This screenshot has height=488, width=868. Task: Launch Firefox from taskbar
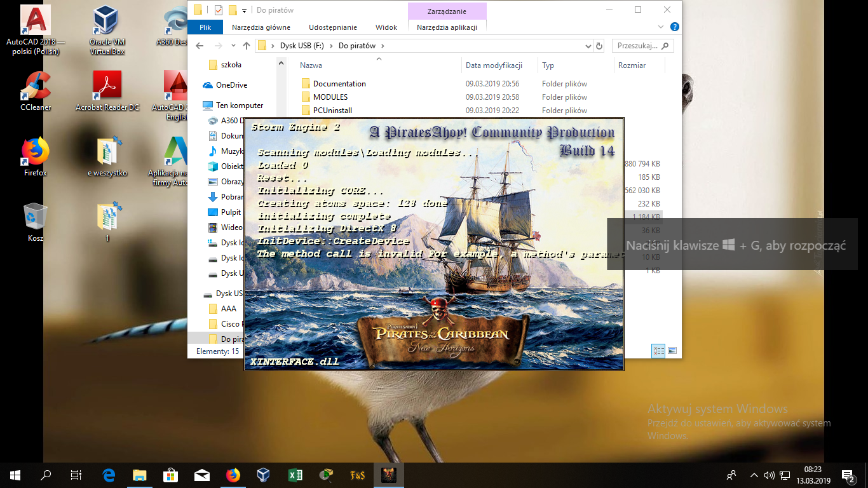click(233, 475)
